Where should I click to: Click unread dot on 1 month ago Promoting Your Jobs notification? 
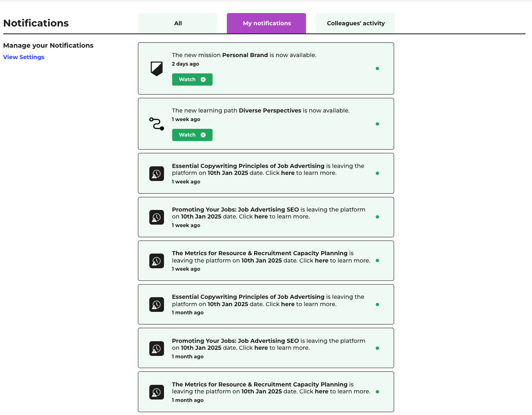[x=377, y=348]
